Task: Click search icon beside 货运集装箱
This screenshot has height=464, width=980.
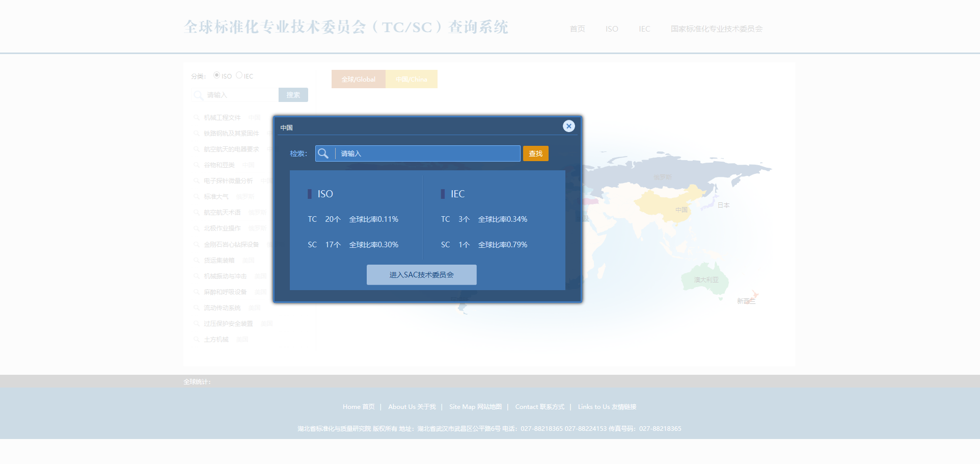Action: click(x=196, y=261)
